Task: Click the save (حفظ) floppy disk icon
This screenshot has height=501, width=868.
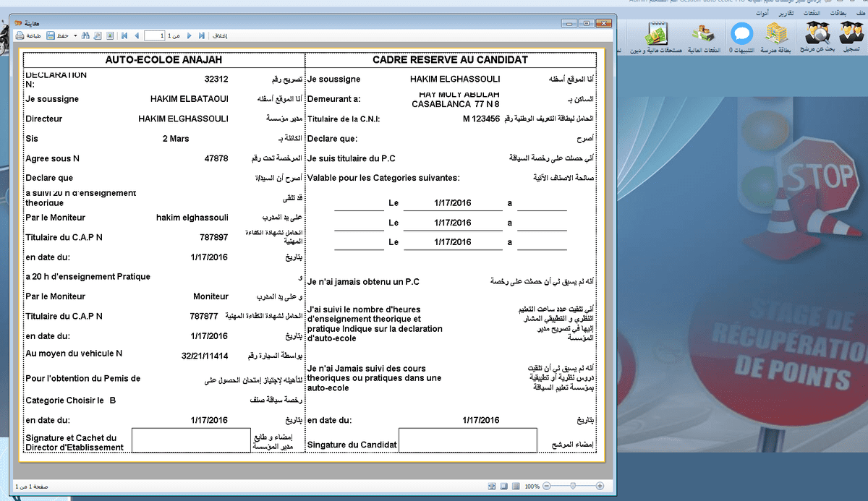Action: (x=51, y=35)
